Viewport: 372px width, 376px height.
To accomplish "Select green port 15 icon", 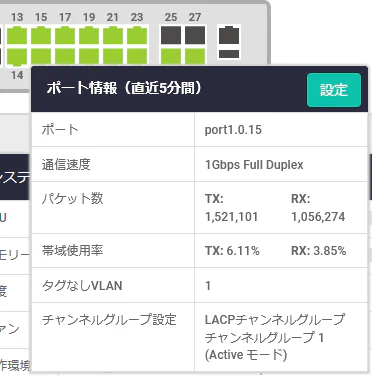I will [x=41, y=36].
